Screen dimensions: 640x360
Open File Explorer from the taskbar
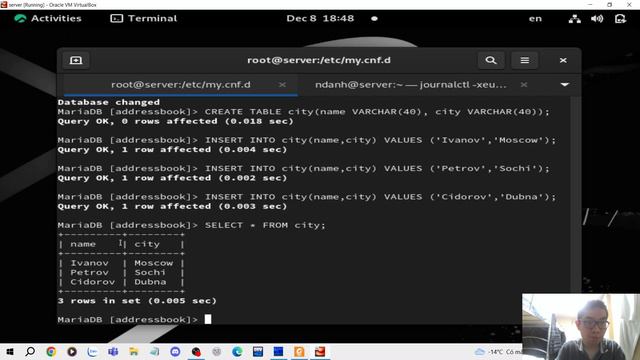tap(134, 351)
